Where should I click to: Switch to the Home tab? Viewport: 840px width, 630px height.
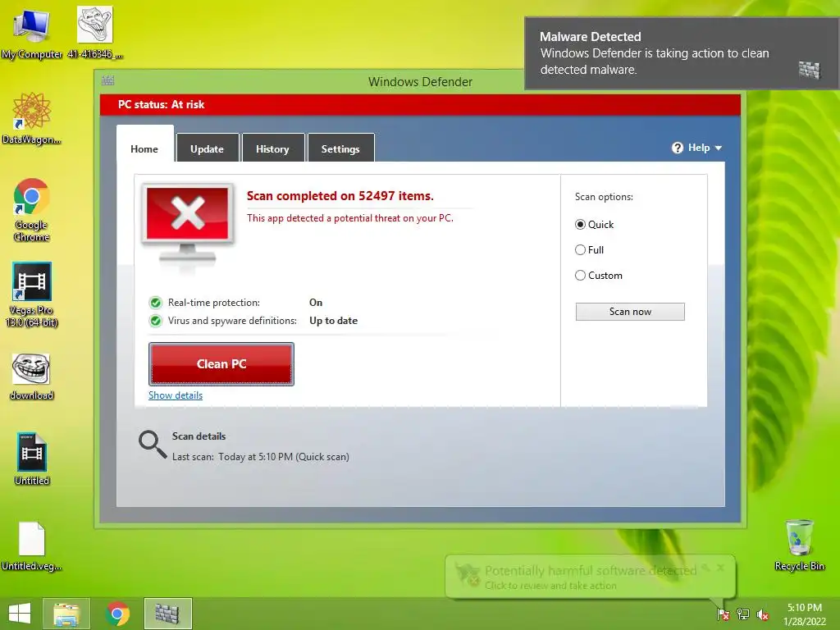(144, 144)
